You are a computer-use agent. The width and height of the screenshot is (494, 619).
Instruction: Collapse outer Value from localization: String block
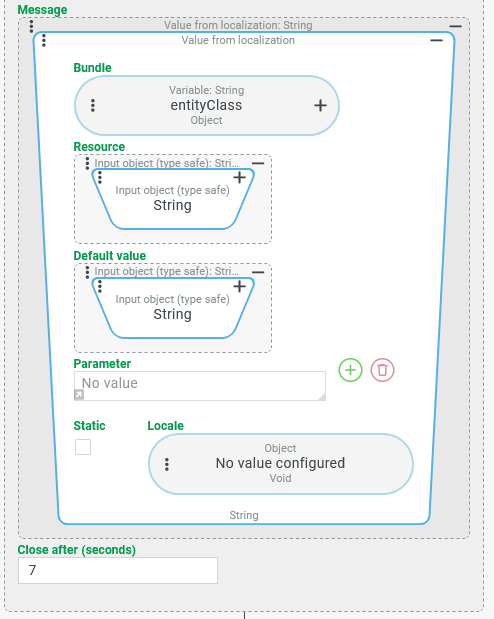[455, 26]
